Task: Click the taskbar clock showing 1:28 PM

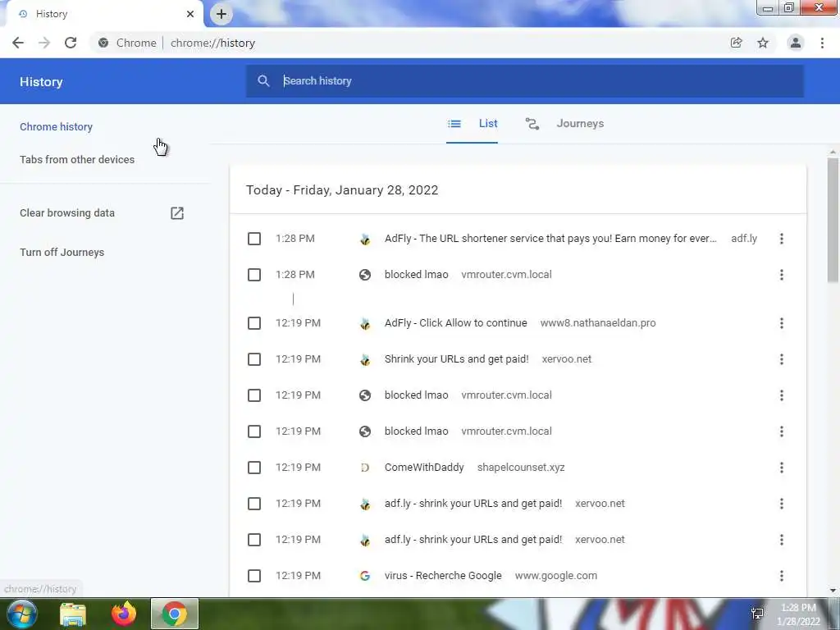Action: (x=798, y=608)
